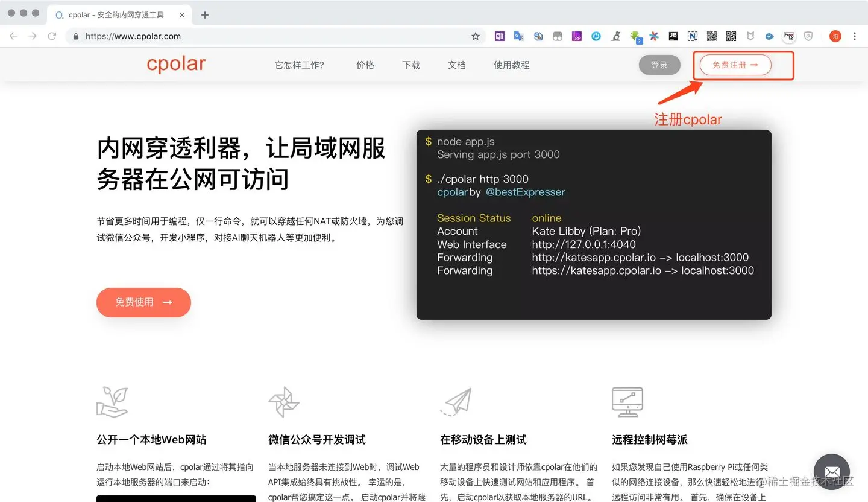Viewport: 868px width, 502px height.
Task: Open the 文档 documentation link
Action: (457, 65)
